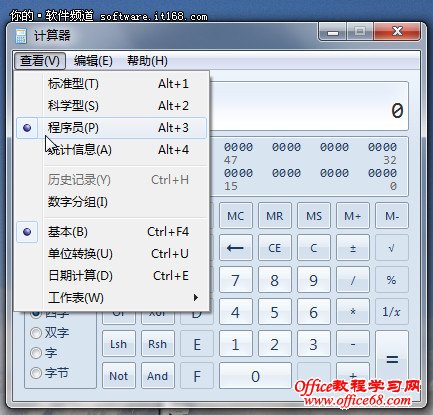
Task: Click digit 0 on keypad
Action: pos(255,376)
